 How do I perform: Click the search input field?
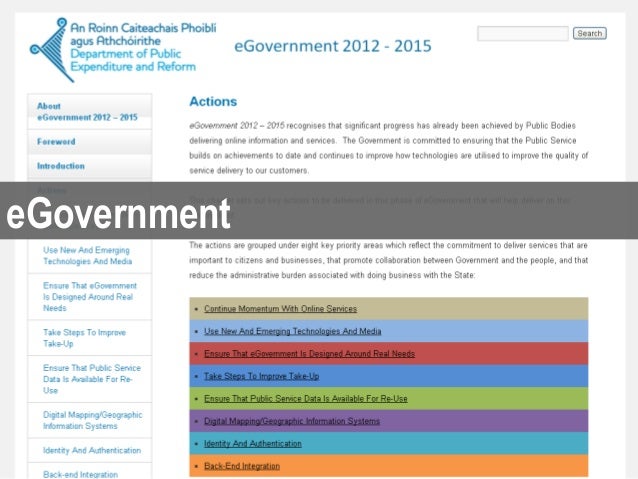(x=523, y=33)
